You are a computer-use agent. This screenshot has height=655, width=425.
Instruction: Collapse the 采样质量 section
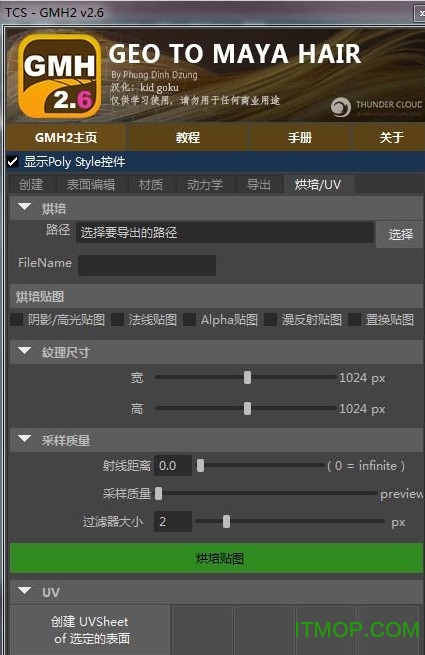click(25, 439)
